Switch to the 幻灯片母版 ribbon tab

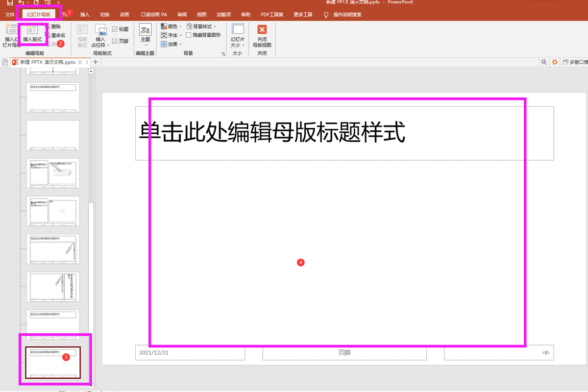[38, 15]
